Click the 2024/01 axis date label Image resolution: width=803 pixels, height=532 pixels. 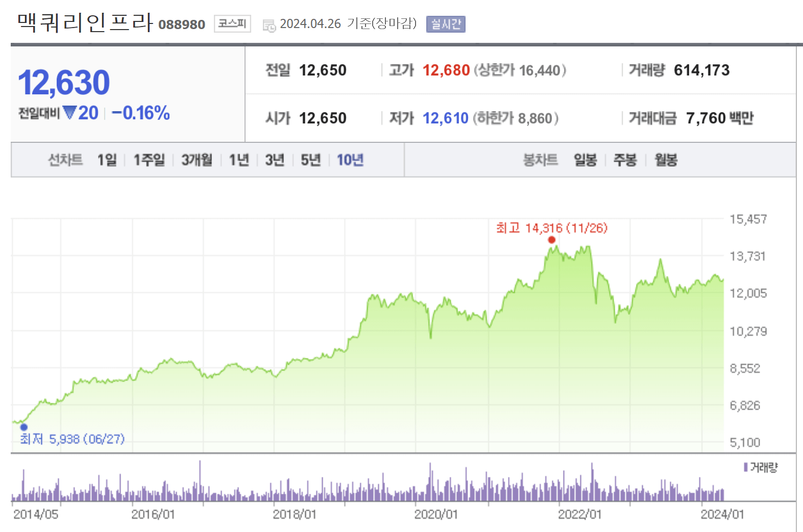[722, 514]
